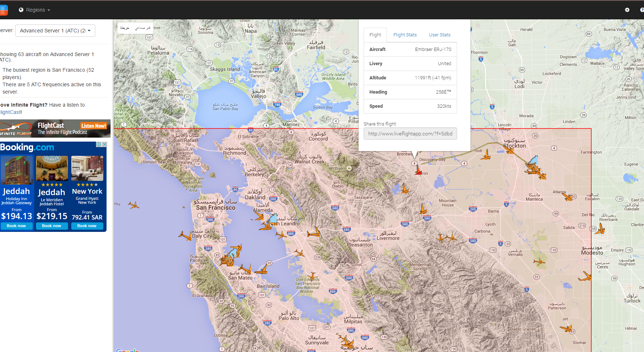Open the Booking.com logo link

click(x=27, y=147)
